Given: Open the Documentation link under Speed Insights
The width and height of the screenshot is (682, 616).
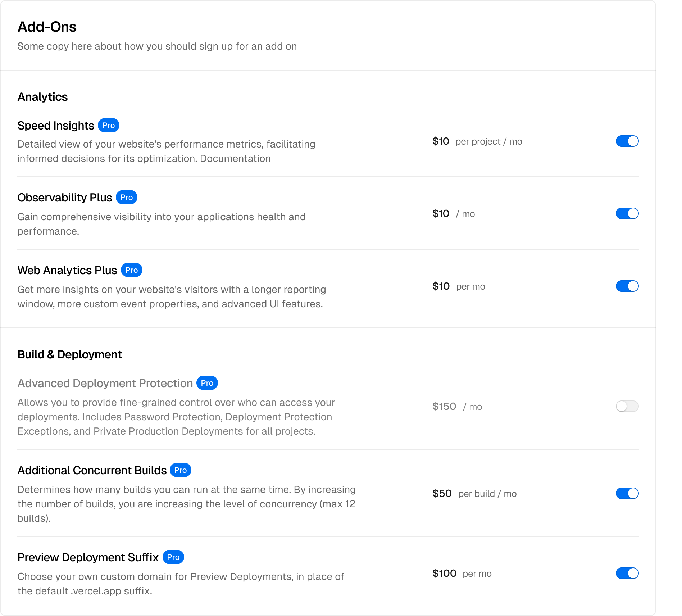Looking at the screenshot, I should tap(235, 159).
